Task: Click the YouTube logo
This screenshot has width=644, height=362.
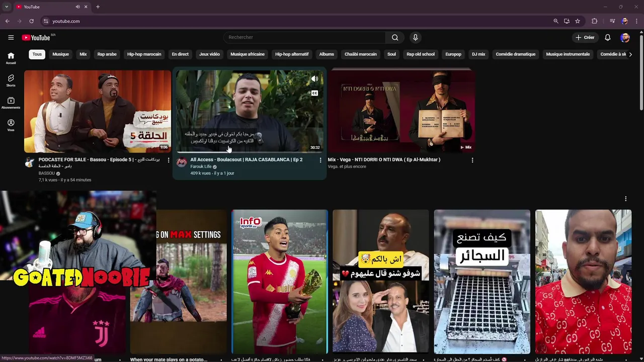Action: 36,38
